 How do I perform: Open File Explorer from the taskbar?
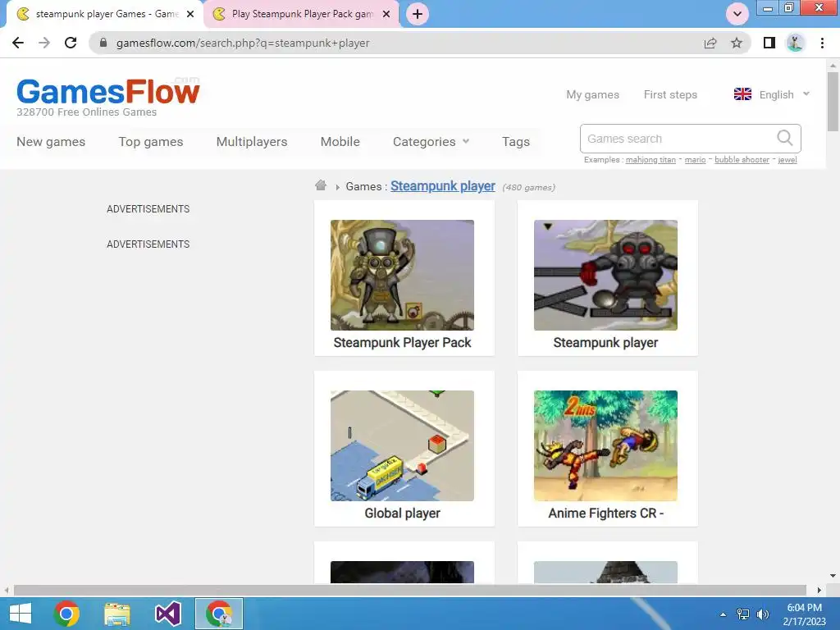pos(116,614)
